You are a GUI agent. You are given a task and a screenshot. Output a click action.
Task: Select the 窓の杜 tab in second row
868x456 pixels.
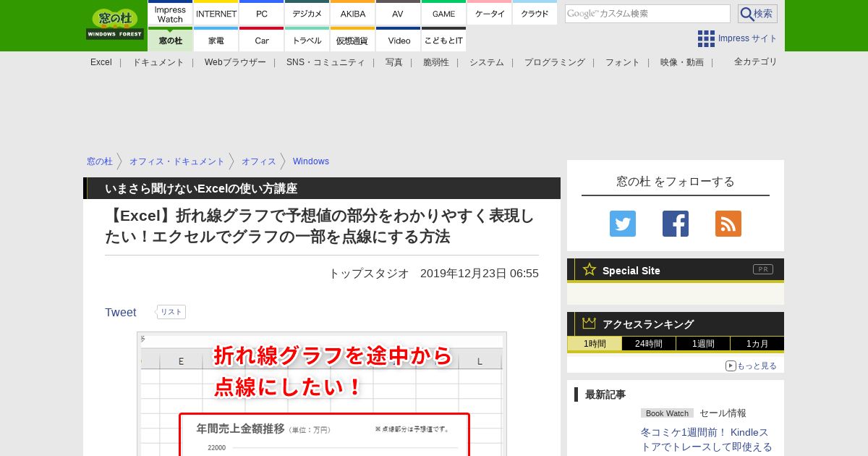tap(170, 40)
